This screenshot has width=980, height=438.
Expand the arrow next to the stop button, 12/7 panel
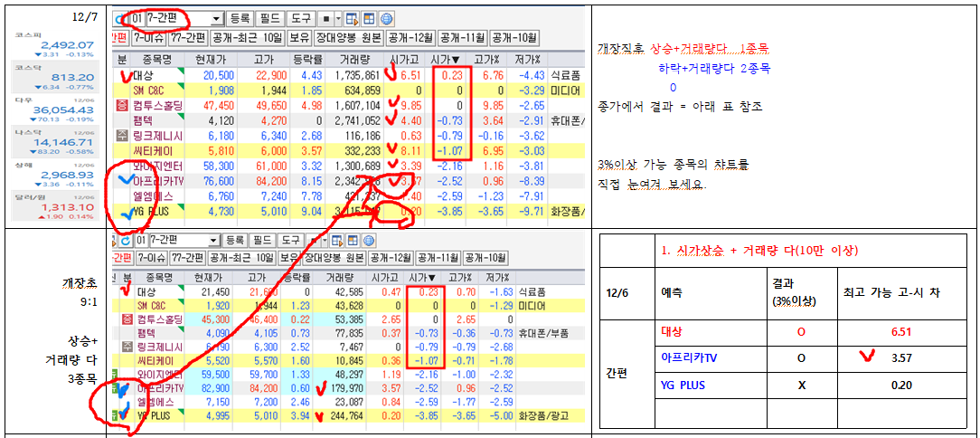(x=337, y=19)
